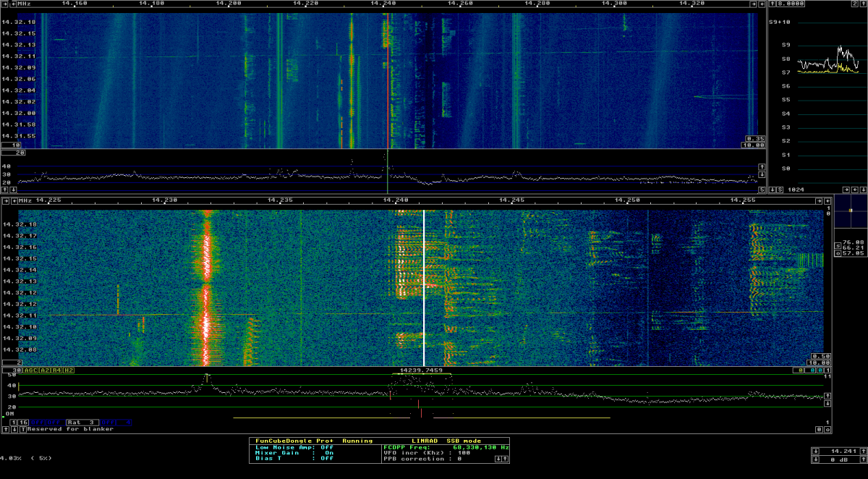The height and width of the screenshot is (479, 868).
Task: Lower the 0 dB gain using down arrow
Action: click(x=817, y=459)
